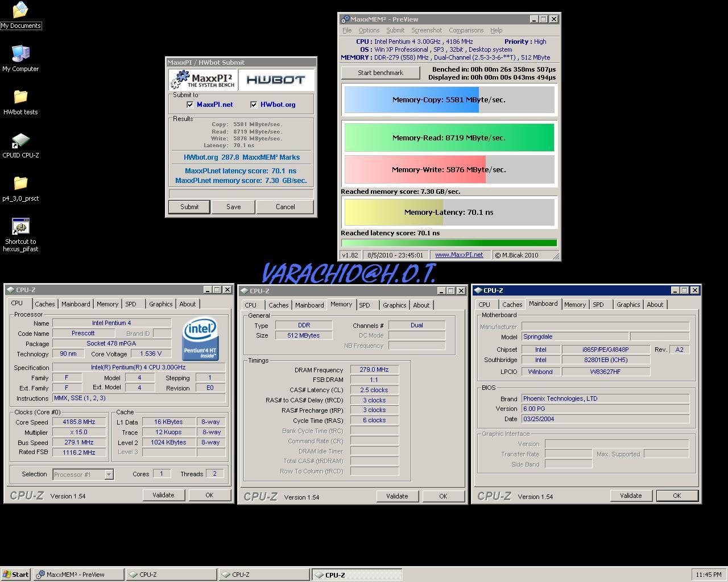This screenshot has width=728, height=582.
Task: Click OK in CPU-Z CPU window
Action: point(209,495)
